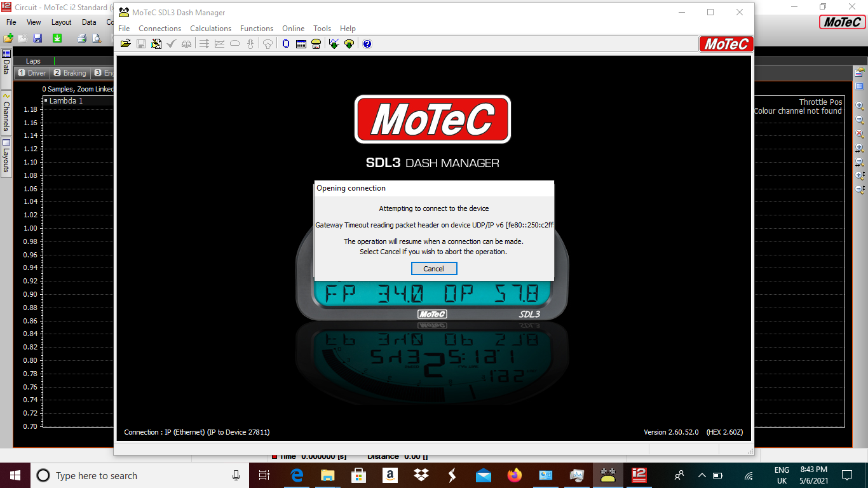Click the edit configuration details icon
The height and width of the screenshot is (488, 868).
click(x=156, y=44)
